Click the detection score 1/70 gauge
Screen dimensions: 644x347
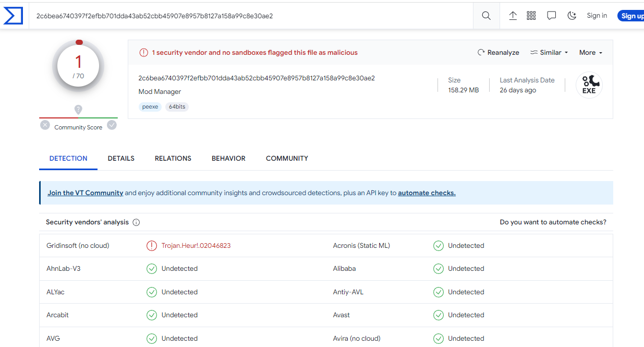click(x=78, y=66)
